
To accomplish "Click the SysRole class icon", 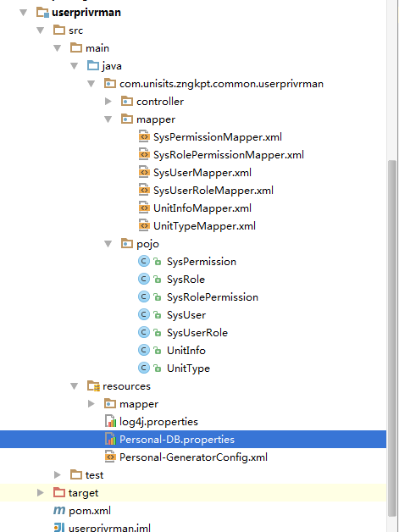I will click(x=144, y=280).
